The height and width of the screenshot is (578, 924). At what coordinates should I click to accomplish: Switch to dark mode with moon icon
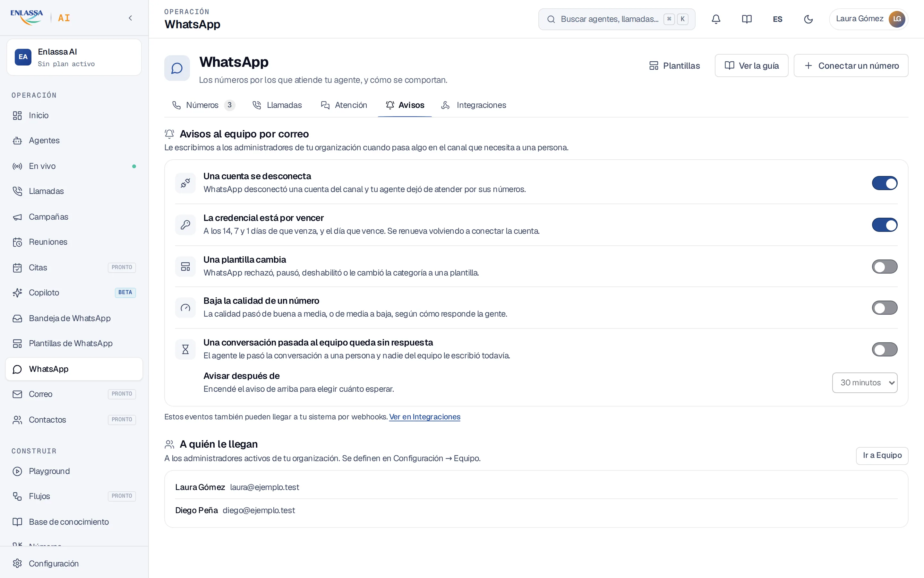[808, 19]
